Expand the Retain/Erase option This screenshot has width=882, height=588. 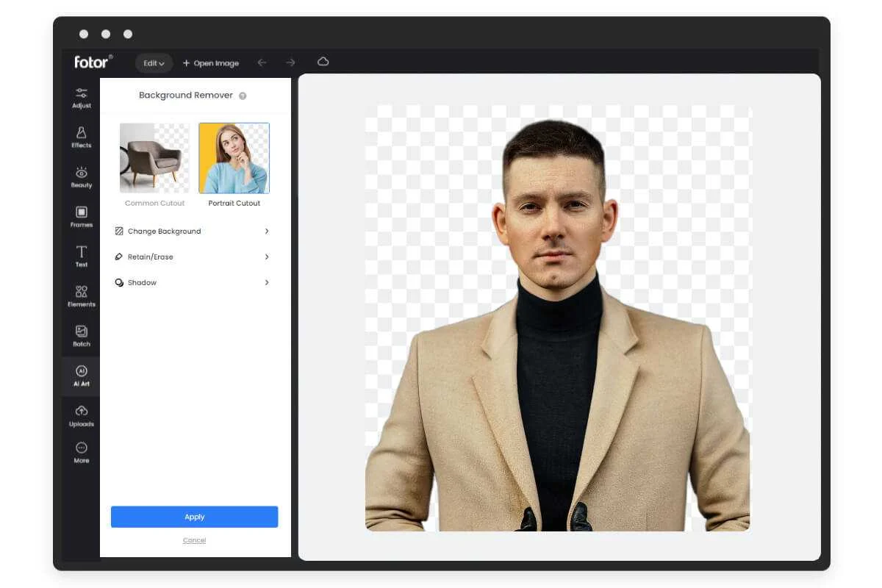(x=193, y=257)
